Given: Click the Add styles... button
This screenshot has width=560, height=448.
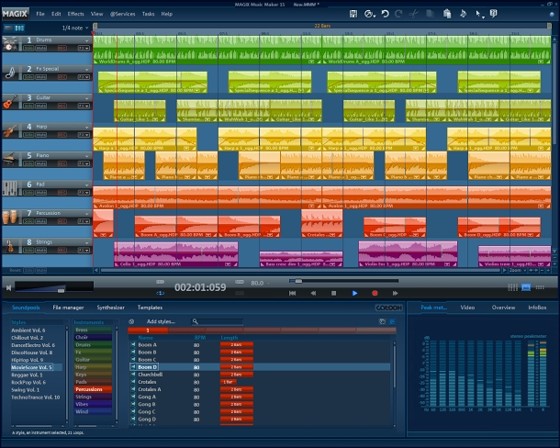Looking at the screenshot, I should [161, 322].
